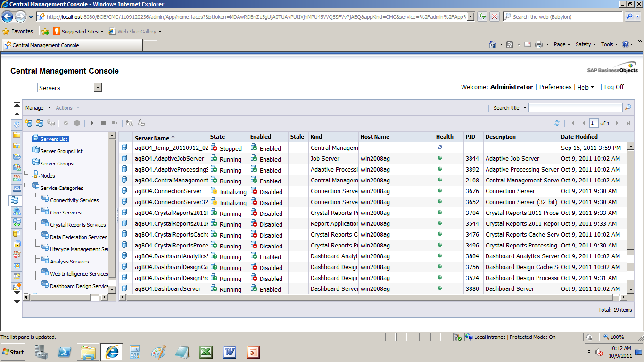Screen dimensions: 644x362
Task: Click the Log Off link
Action: click(614, 87)
